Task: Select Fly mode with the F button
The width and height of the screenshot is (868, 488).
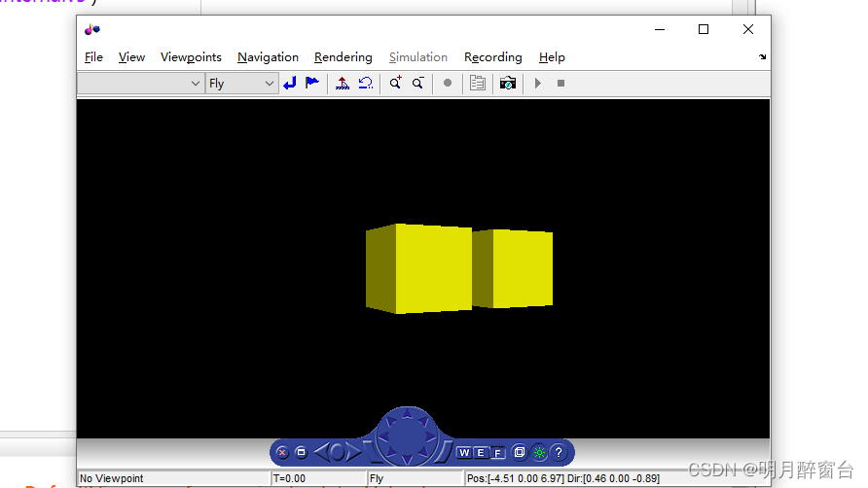Action: 497,453
